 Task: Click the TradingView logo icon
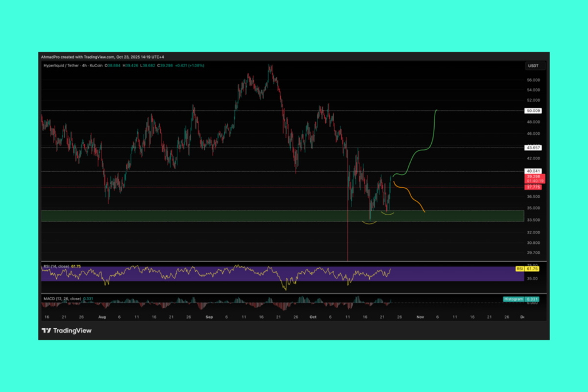(46, 331)
